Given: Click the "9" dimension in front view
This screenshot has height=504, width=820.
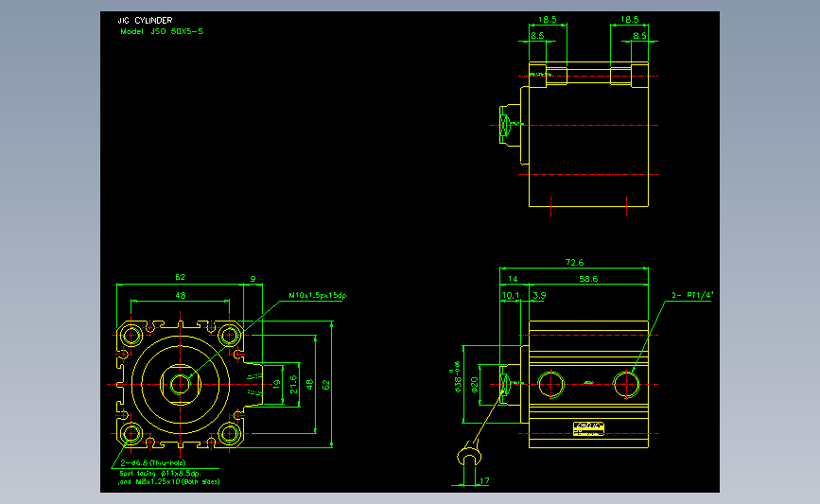Looking at the screenshot, I should pos(253,279).
